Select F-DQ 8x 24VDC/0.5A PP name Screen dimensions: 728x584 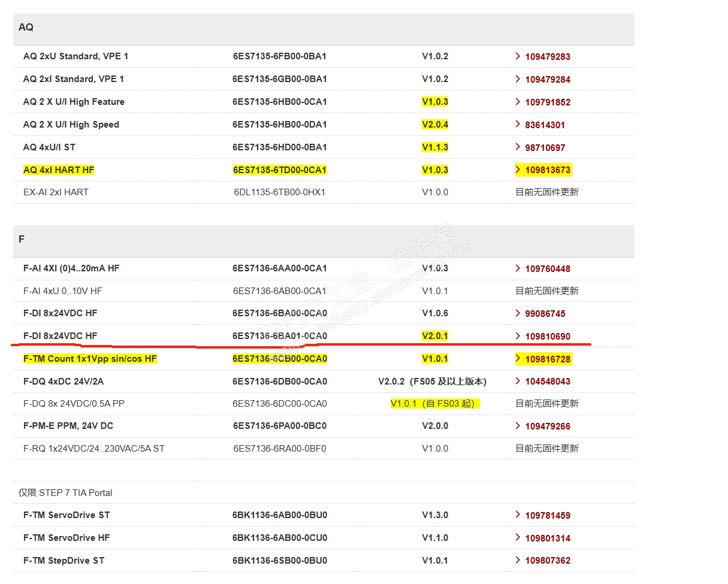(74, 404)
